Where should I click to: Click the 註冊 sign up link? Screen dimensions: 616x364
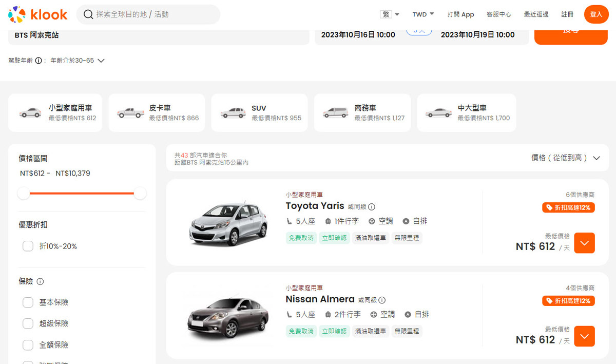click(x=568, y=14)
